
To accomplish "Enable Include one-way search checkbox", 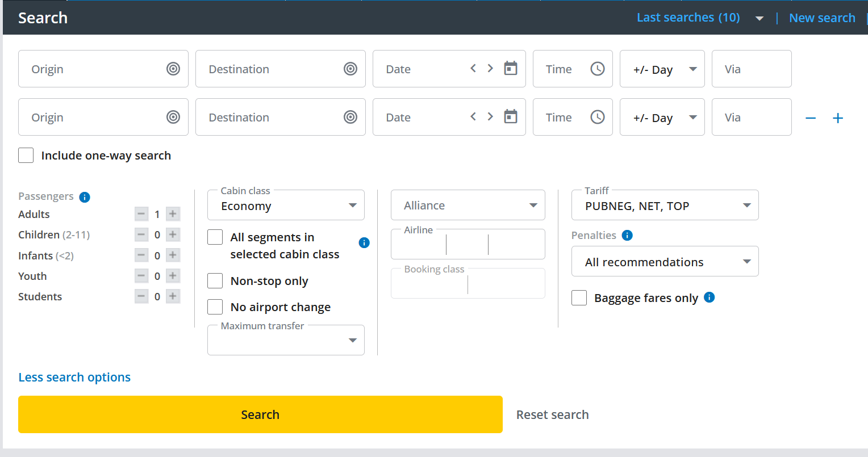I will point(26,156).
